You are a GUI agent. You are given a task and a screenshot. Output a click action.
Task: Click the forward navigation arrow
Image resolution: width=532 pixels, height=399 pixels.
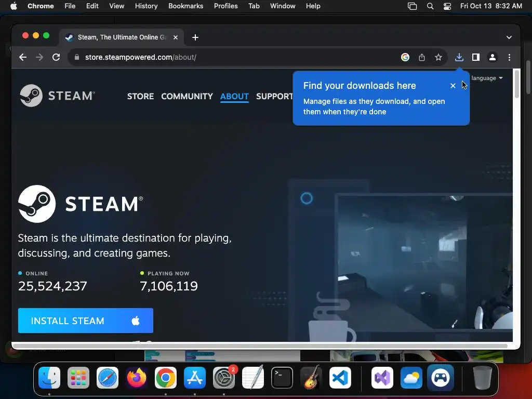coord(39,57)
